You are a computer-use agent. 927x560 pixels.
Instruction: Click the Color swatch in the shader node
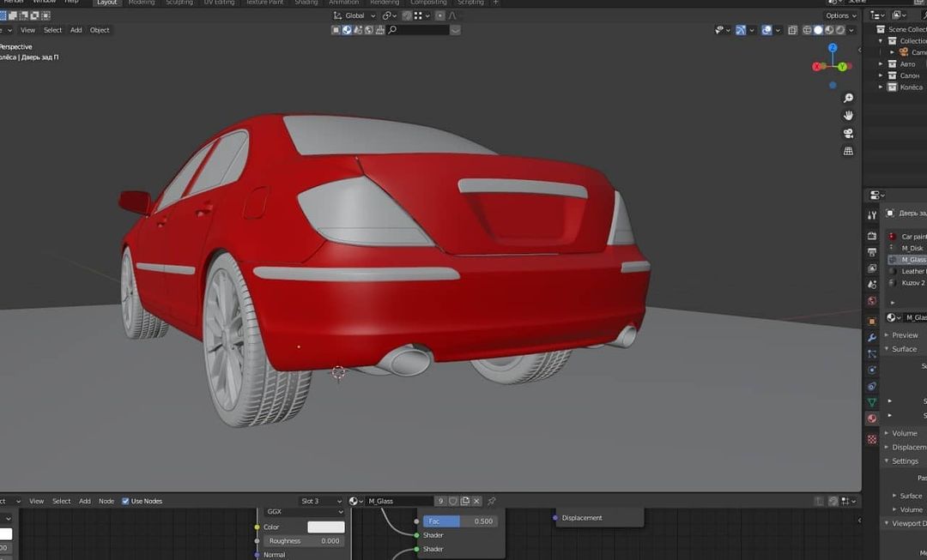[x=326, y=527]
